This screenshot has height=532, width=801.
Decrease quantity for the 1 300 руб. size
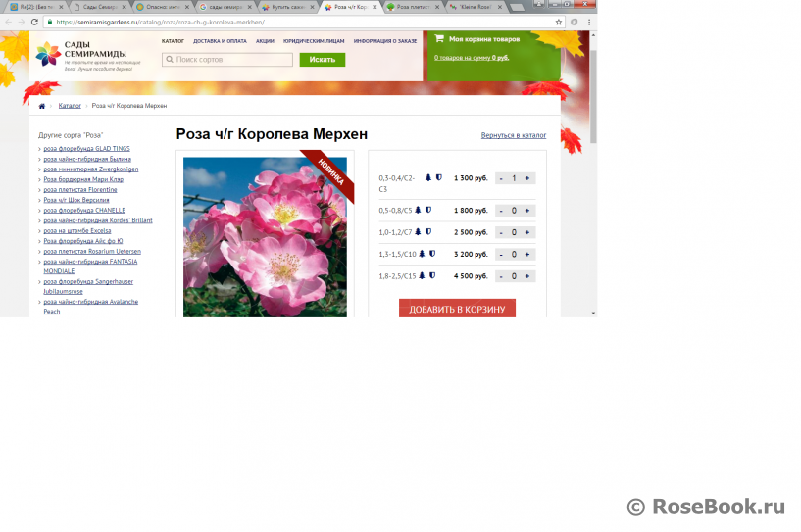[500, 178]
